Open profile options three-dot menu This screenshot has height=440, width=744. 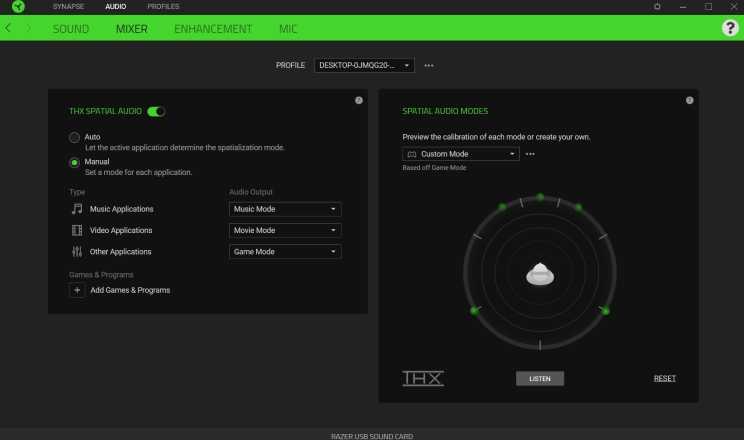click(x=429, y=66)
